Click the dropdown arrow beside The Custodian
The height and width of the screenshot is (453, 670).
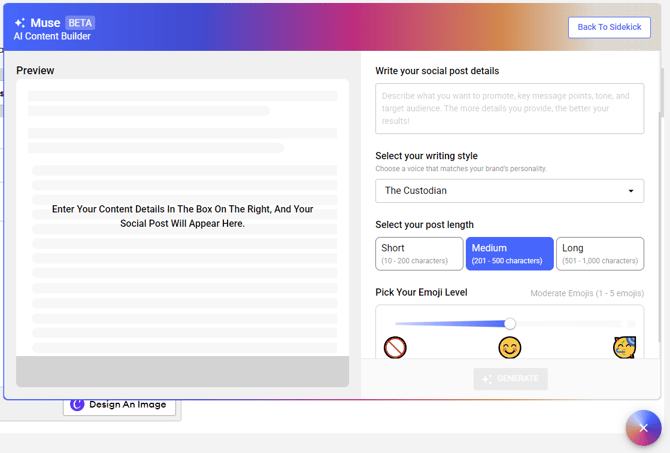(631, 191)
